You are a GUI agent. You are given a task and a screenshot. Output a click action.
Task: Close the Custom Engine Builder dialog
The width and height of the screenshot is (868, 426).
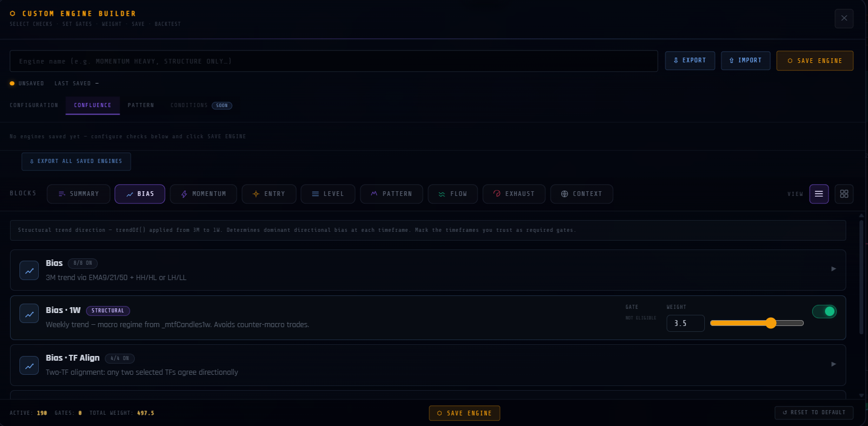point(844,18)
